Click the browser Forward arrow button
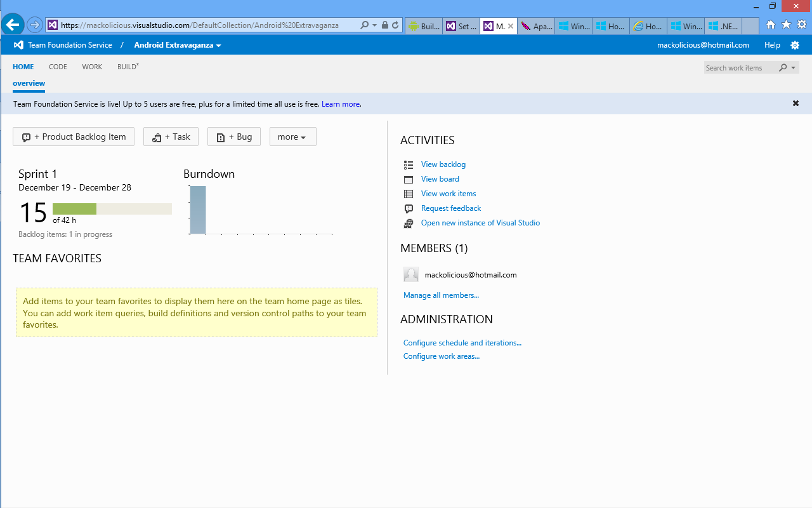The width and height of the screenshot is (812, 508). click(x=35, y=25)
